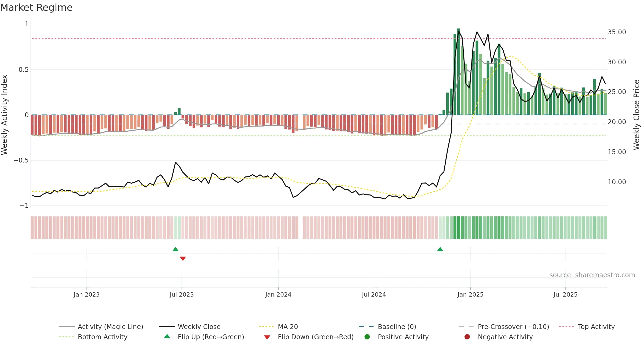This screenshot has width=644, height=362.
Task: Click the darkest green regime strip segment
Action: coord(459,228)
